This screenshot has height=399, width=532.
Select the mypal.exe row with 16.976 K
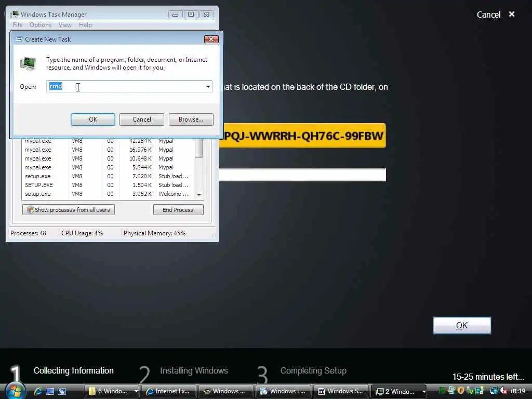[108, 150]
